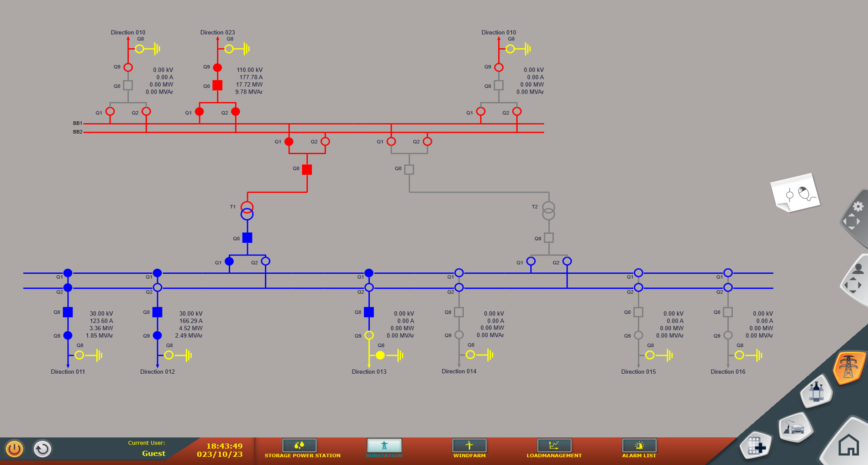Screen dimensions: 868x465
Task: Toggle Q8 earthing switch of Direction 023
Action: click(x=229, y=49)
